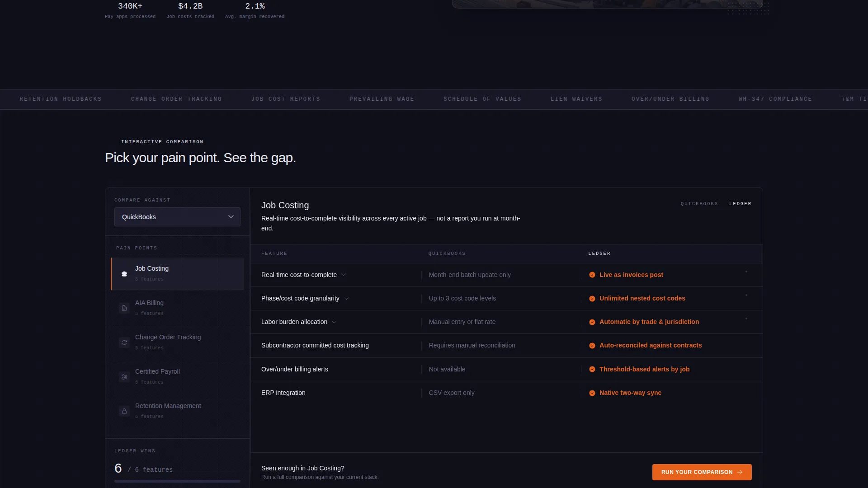The width and height of the screenshot is (868, 488).
Task: Click the Pick your pain point heading
Action: 200,158
